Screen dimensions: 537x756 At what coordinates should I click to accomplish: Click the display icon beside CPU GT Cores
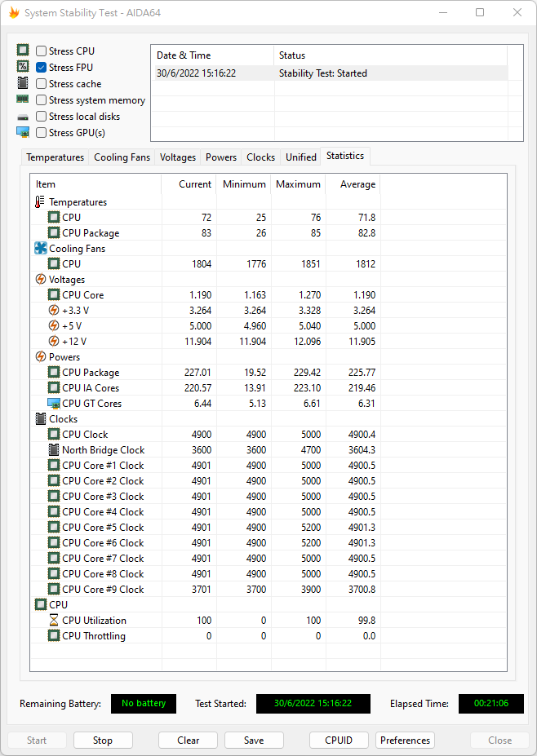(x=54, y=404)
